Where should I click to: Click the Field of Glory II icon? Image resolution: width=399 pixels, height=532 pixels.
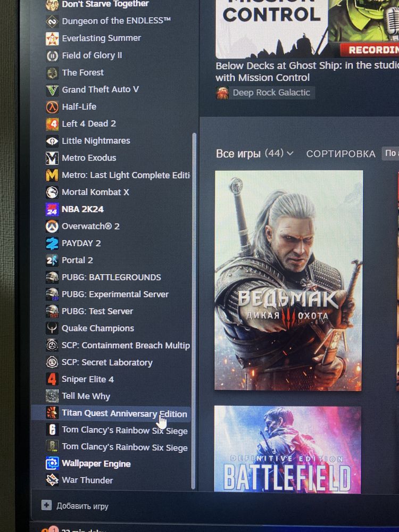tap(52, 56)
